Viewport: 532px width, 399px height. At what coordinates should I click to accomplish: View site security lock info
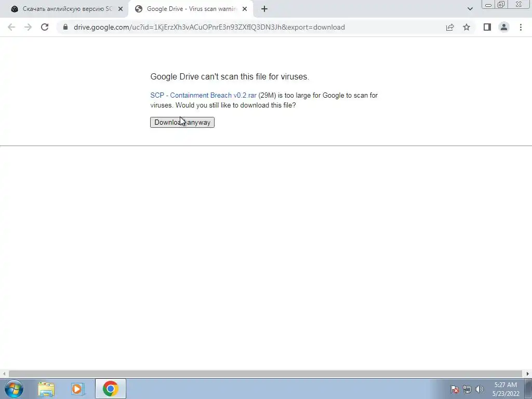(65, 27)
